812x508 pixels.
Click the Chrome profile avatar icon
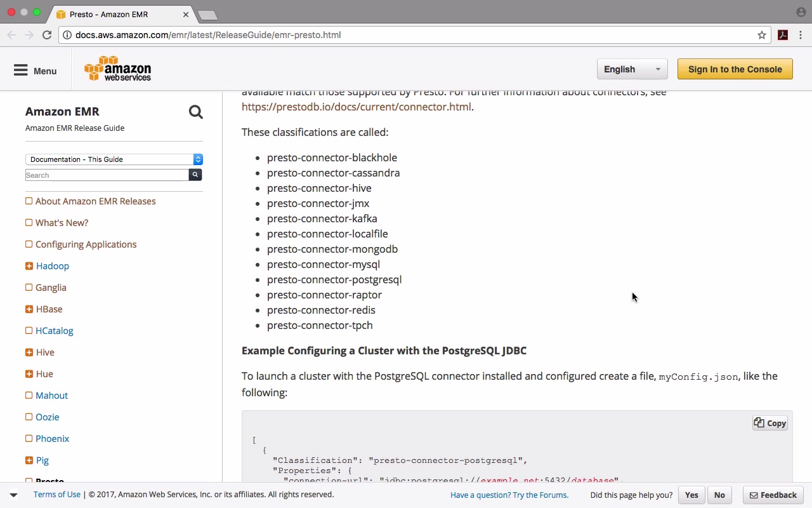801,12
